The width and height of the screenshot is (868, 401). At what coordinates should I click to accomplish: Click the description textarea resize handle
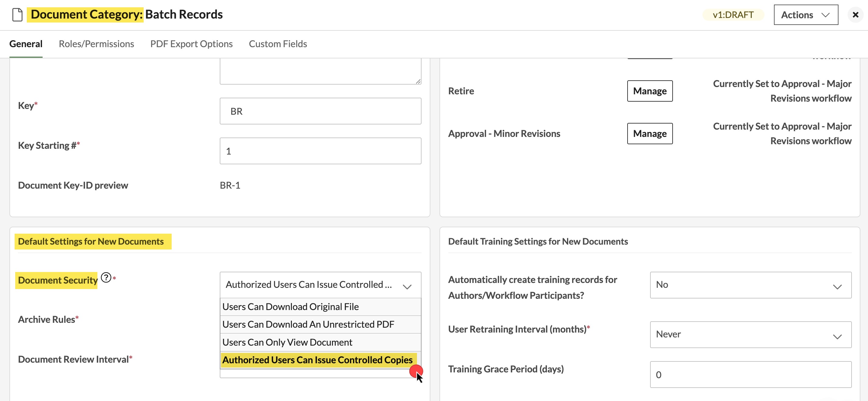click(x=418, y=81)
